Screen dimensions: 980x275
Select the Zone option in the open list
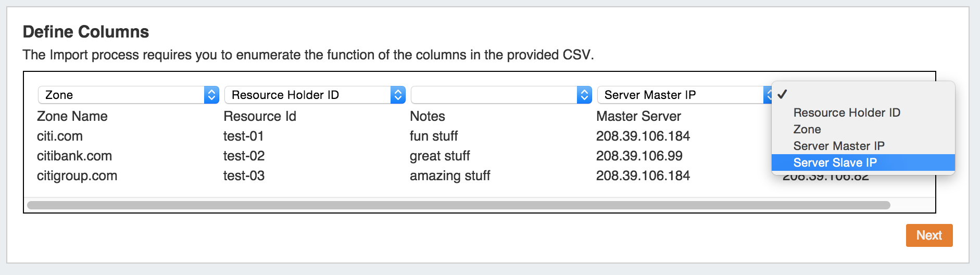coord(807,129)
